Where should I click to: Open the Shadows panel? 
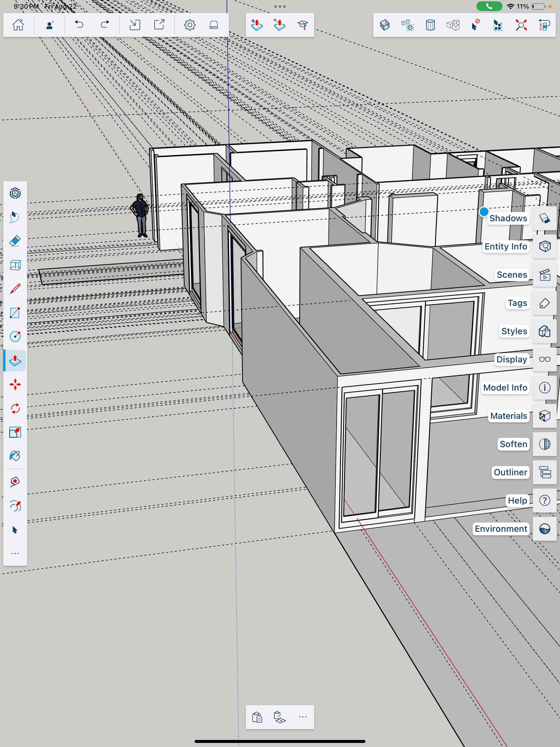(545, 218)
